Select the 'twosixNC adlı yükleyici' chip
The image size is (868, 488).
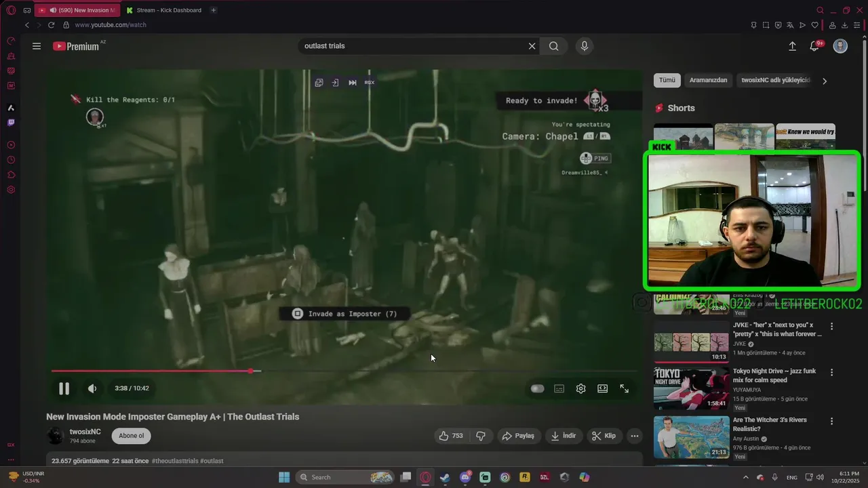click(775, 80)
